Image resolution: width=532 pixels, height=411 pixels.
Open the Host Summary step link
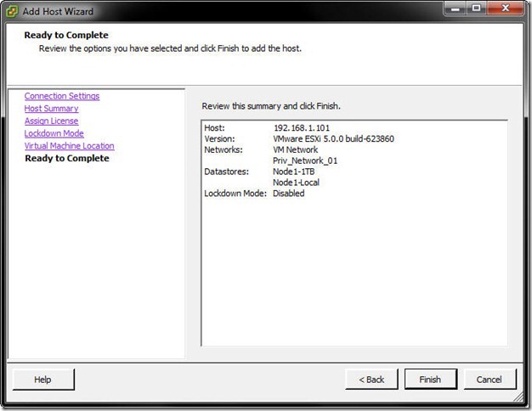pos(51,109)
